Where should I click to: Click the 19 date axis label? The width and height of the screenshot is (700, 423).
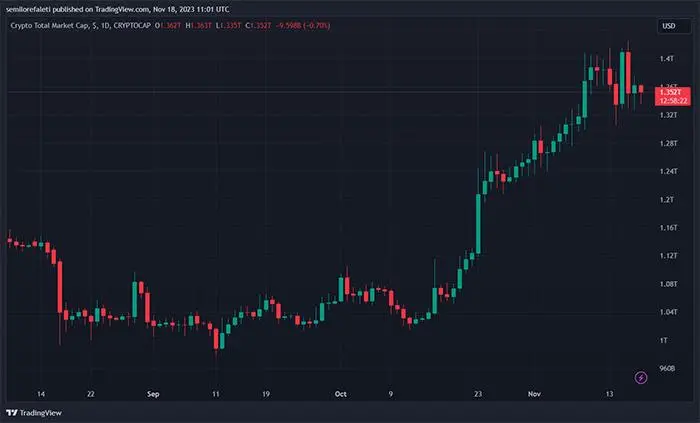(x=266, y=394)
